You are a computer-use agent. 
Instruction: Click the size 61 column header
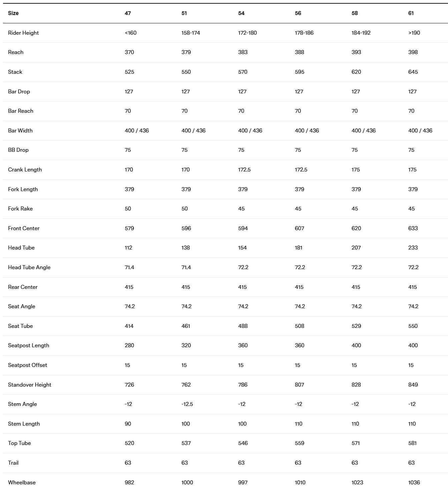tap(411, 13)
